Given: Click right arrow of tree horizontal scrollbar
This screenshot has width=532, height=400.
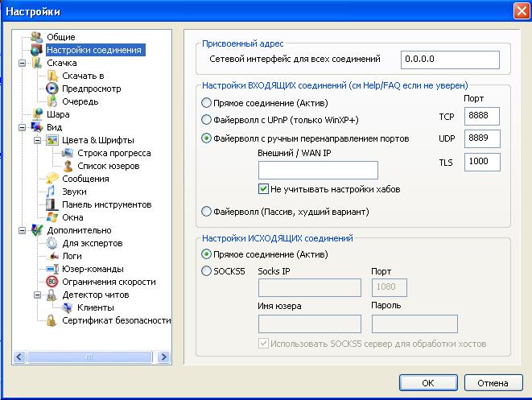Looking at the screenshot, I should click(164, 357).
